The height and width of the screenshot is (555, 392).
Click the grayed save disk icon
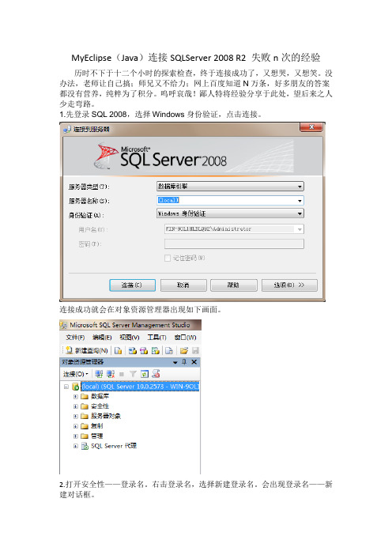point(195,350)
